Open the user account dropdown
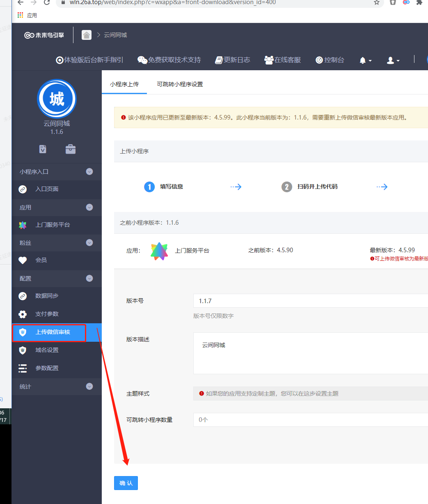 tap(393, 60)
